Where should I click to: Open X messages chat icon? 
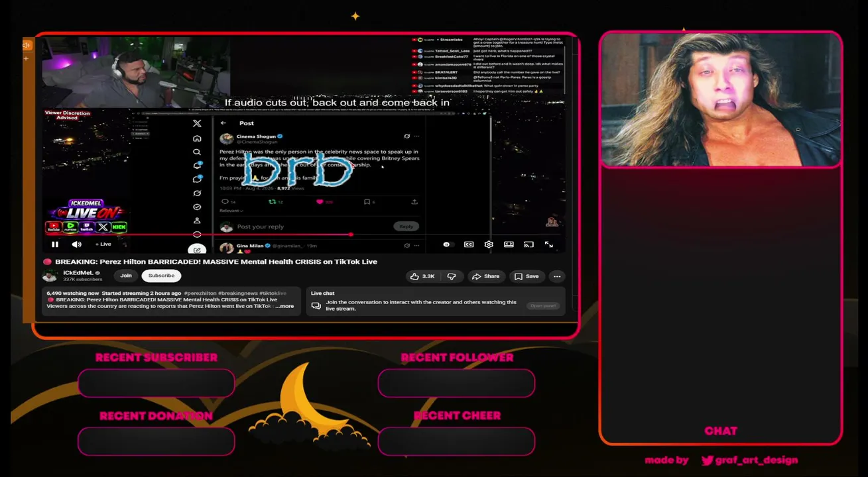[197, 180]
